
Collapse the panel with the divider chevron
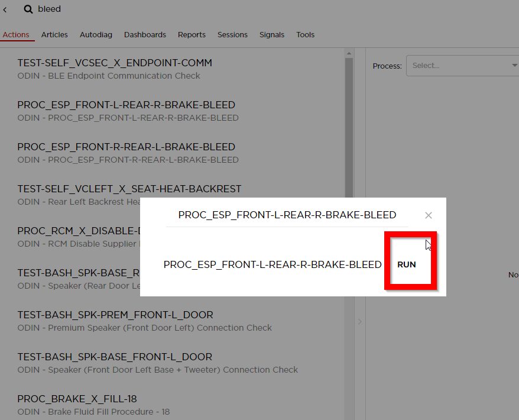359,321
